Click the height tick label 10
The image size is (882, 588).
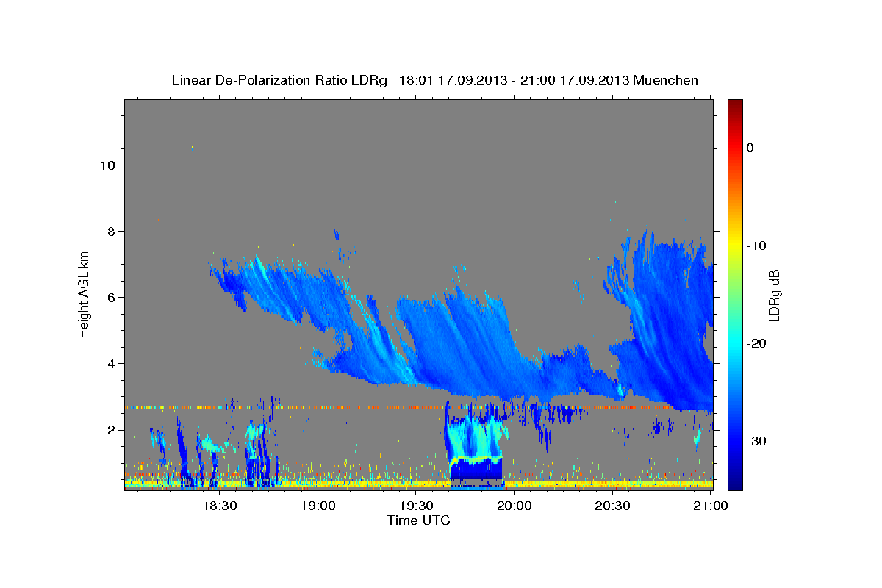click(x=107, y=165)
